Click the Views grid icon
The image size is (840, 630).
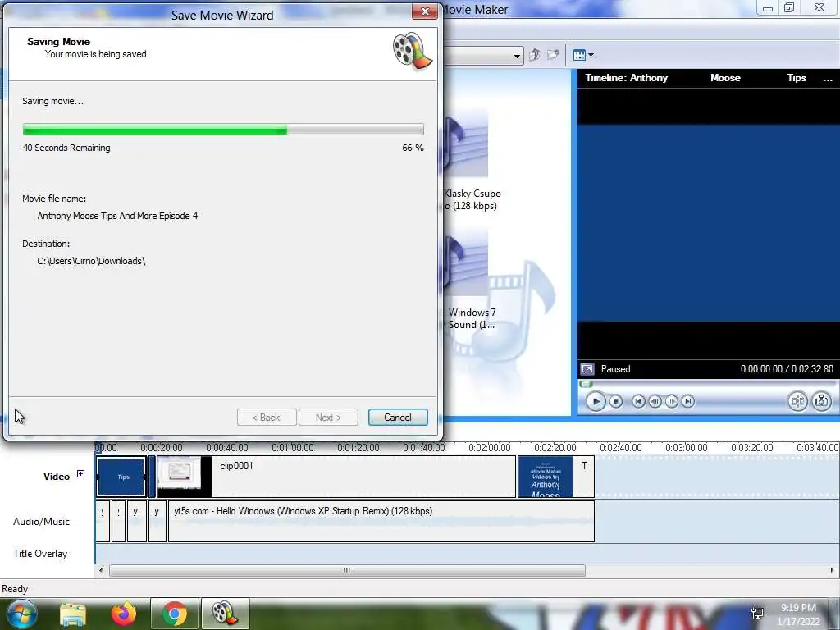[x=579, y=55]
